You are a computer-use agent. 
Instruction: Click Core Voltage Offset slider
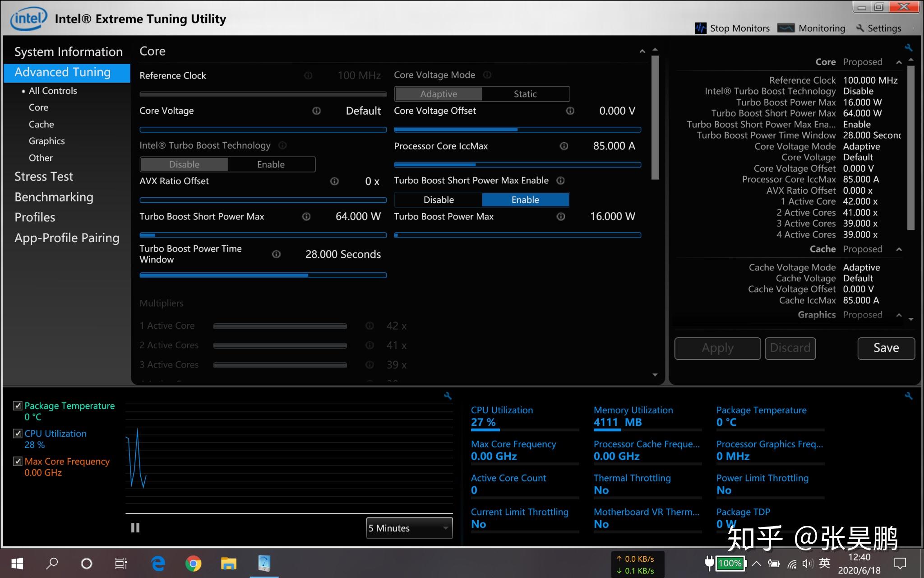(517, 130)
